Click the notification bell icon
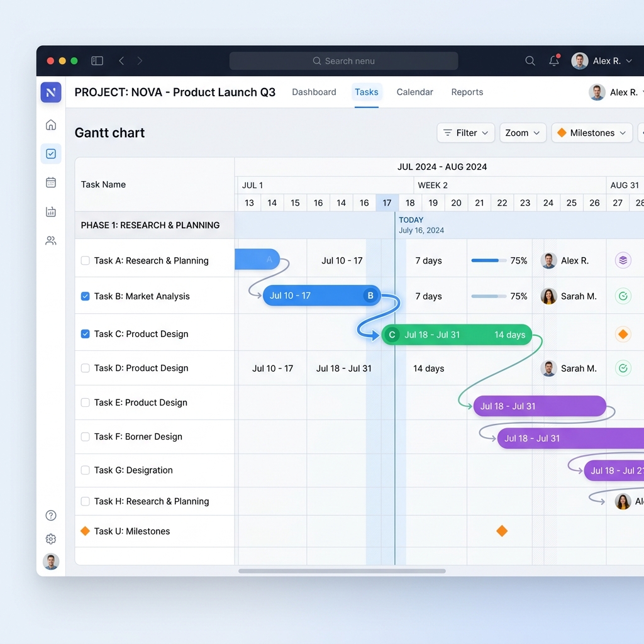The image size is (644, 644). [x=554, y=61]
